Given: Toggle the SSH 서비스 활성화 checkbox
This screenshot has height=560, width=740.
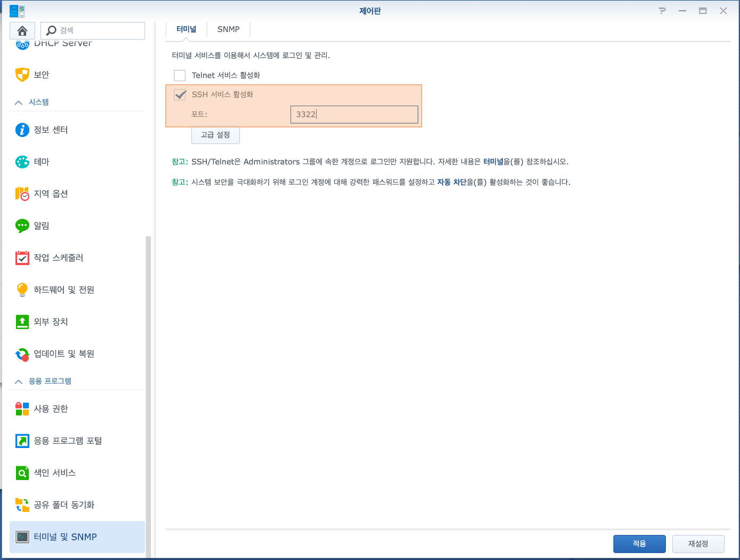Looking at the screenshot, I should coord(180,94).
